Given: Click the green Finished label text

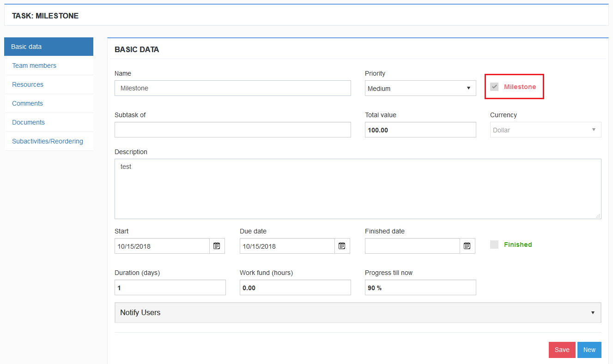Looking at the screenshot, I should coord(518,245).
